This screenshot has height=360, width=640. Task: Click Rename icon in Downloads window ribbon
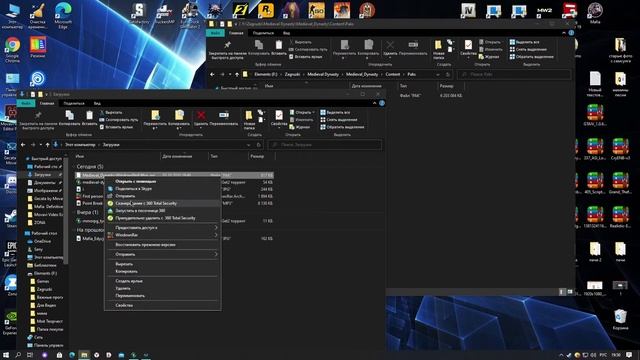coord(224,116)
